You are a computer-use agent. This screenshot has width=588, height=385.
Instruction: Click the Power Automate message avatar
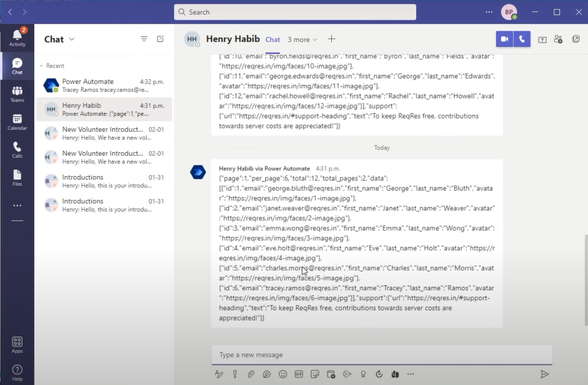coord(198,172)
